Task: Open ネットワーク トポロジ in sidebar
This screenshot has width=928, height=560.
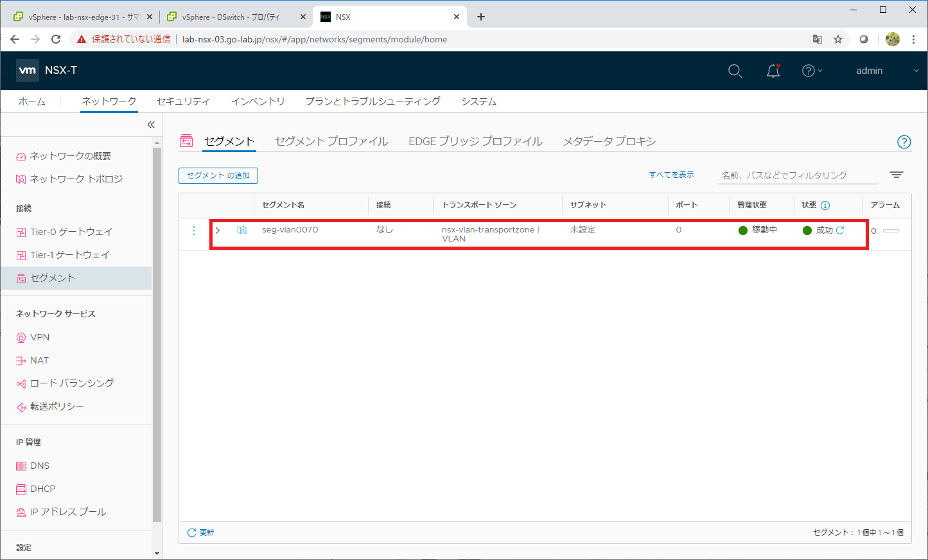Action: pos(69,179)
